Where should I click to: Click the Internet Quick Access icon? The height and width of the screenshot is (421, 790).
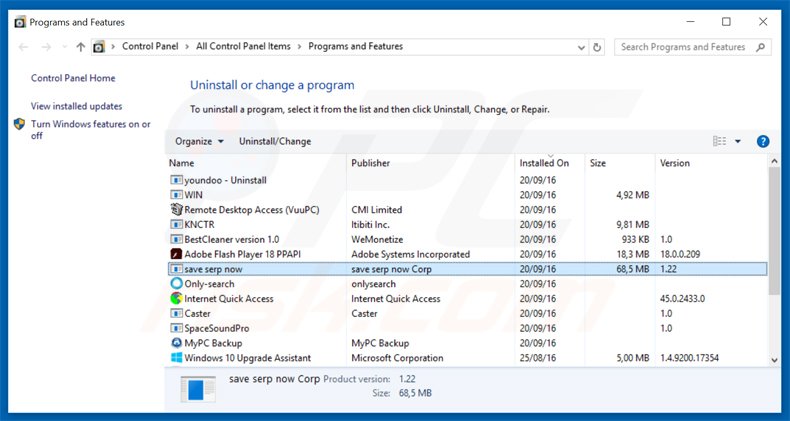176,299
